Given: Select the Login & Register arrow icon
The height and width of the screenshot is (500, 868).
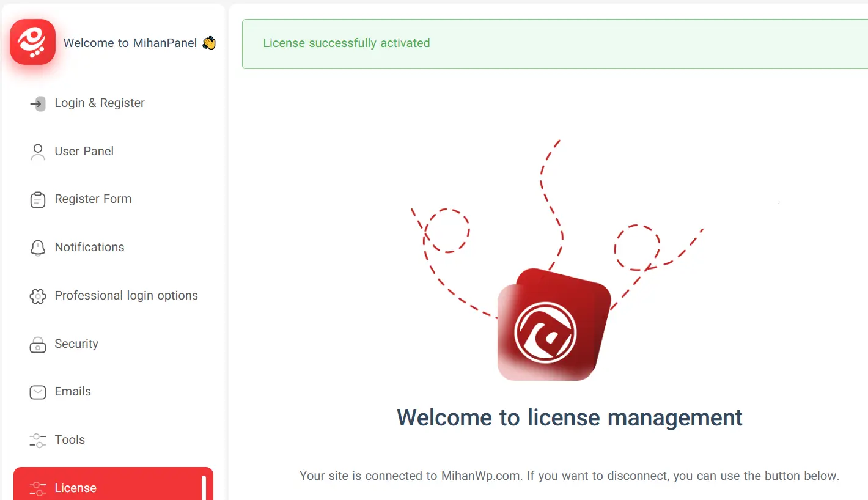Looking at the screenshot, I should [x=37, y=103].
